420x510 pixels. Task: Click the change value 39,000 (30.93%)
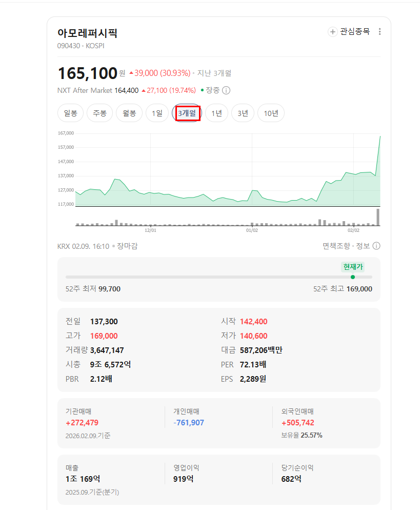(159, 73)
